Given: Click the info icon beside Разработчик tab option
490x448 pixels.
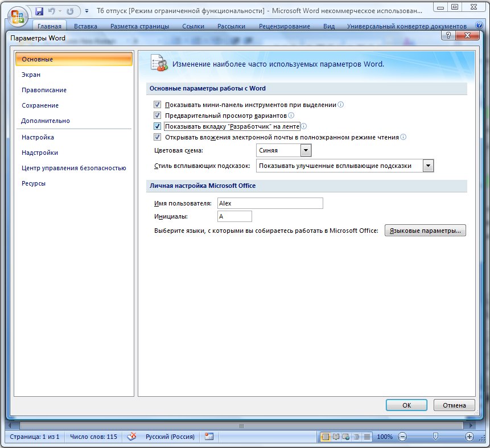Looking at the screenshot, I should coord(304,126).
